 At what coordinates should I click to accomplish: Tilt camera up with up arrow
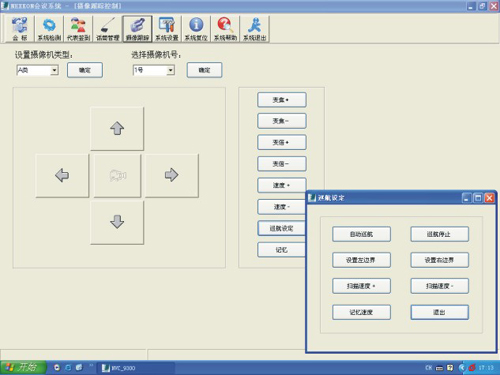pyautogui.click(x=117, y=129)
